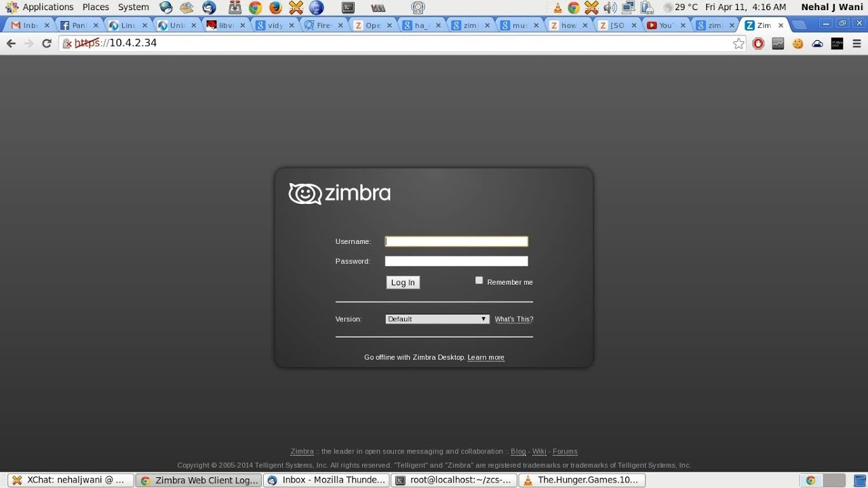The width and height of the screenshot is (868, 488).
Task: Open the Chrome hamburger menu
Action: [x=857, y=43]
